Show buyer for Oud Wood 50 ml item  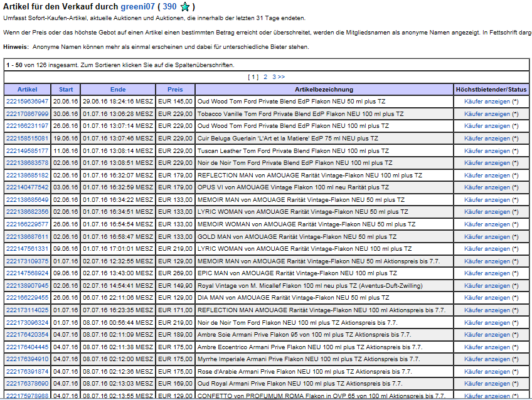click(x=487, y=102)
